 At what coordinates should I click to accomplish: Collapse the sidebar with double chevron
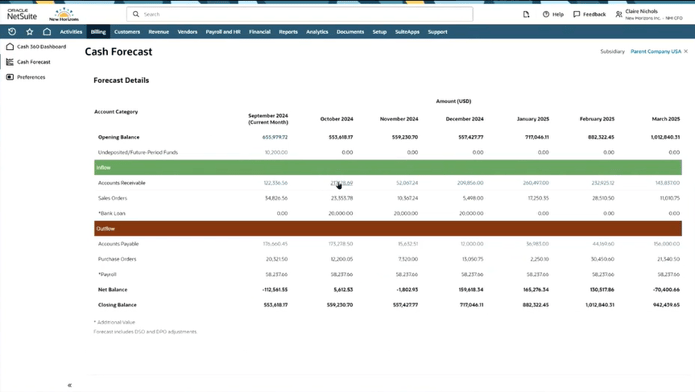(x=70, y=385)
